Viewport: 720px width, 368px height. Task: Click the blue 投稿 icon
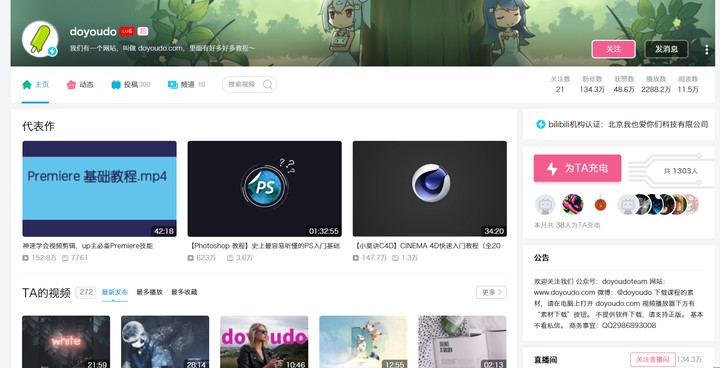tap(116, 85)
